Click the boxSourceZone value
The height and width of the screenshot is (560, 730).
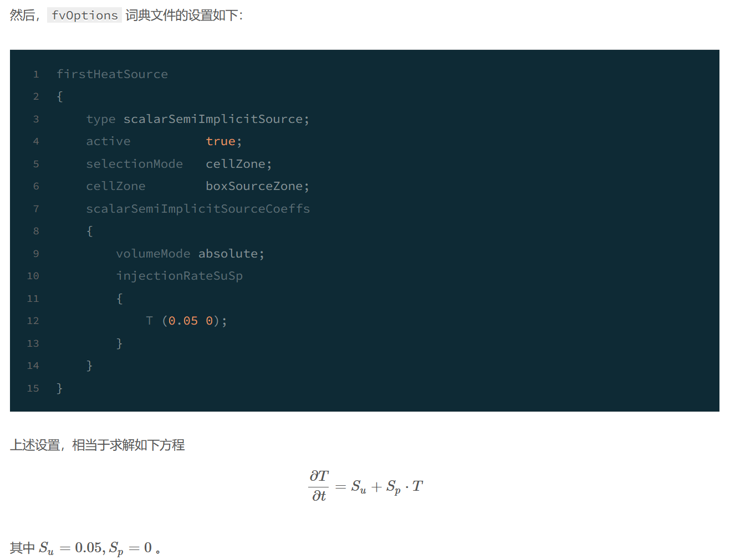(254, 186)
